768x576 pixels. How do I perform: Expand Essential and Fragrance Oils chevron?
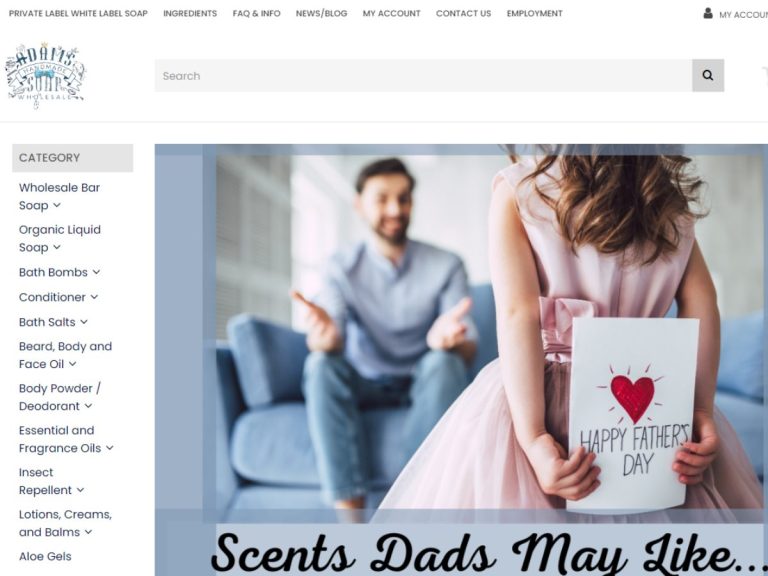110,448
